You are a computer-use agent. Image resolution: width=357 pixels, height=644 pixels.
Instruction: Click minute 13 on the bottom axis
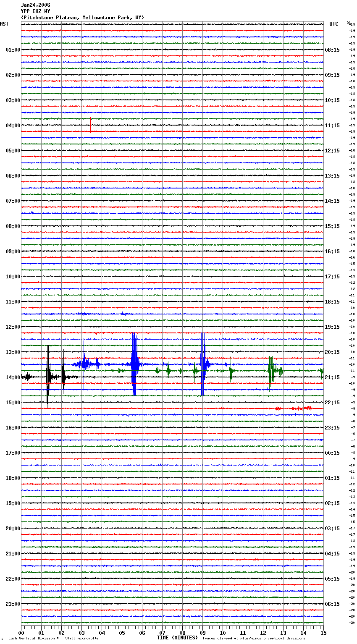point(283,633)
